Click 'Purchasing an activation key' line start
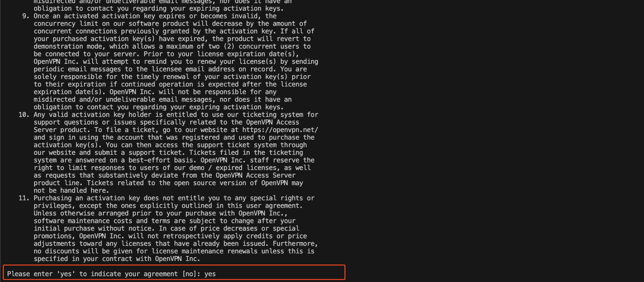Screen dimensions: 644x282 click(x=87, y=198)
